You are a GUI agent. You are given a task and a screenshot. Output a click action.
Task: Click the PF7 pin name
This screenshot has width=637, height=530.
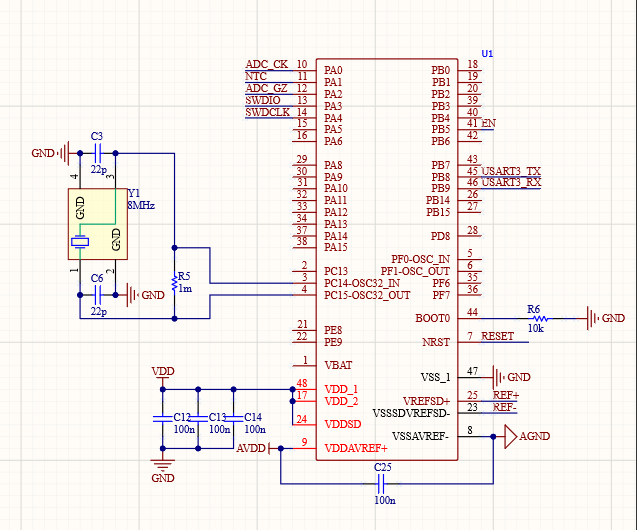(441, 295)
